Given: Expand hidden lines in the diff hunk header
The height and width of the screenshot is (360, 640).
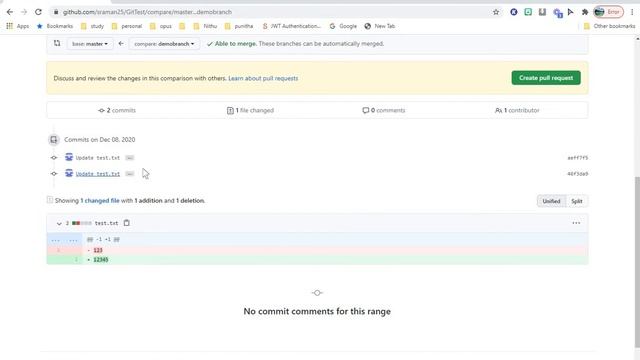Looking at the screenshot, I should pos(64,240).
